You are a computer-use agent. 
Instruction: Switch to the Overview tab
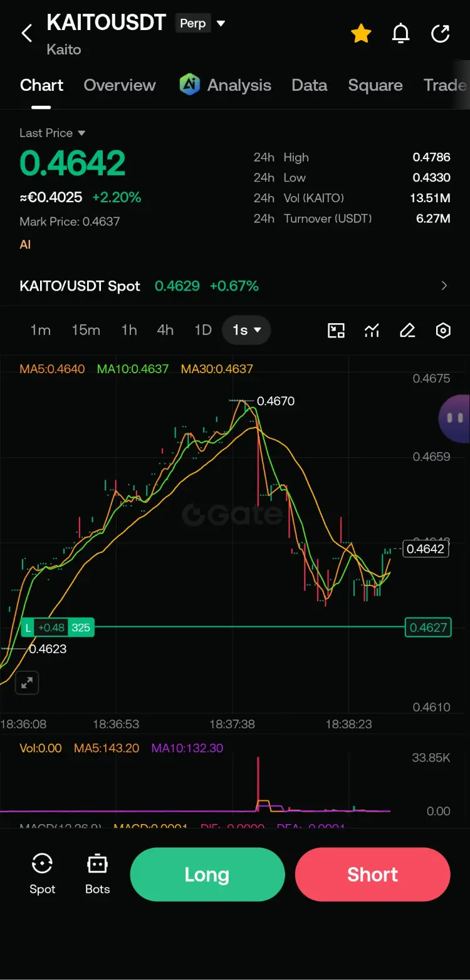point(120,85)
